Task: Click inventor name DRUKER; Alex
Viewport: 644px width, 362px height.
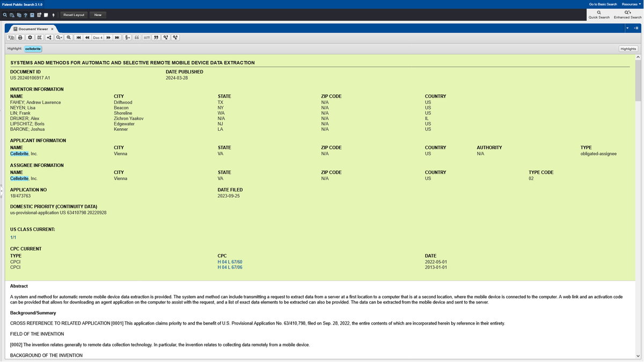Action: pyautogui.click(x=25, y=119)
